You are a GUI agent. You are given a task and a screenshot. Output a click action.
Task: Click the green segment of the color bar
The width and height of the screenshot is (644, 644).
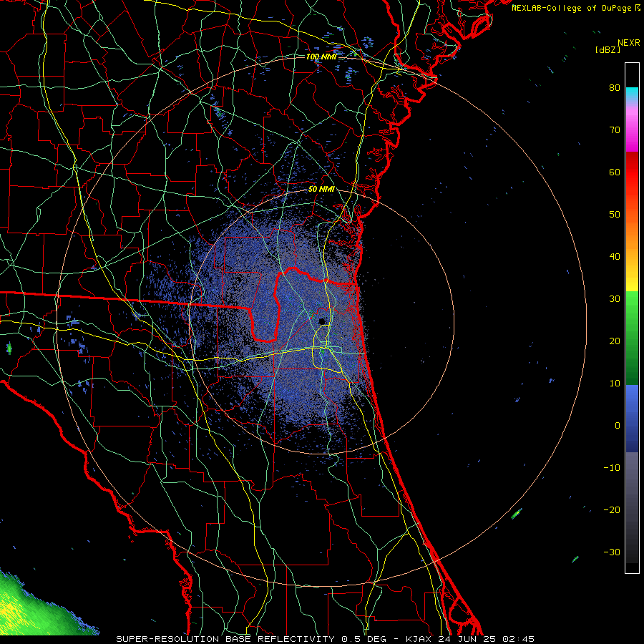pyautogui.click(x=632, y=338)
